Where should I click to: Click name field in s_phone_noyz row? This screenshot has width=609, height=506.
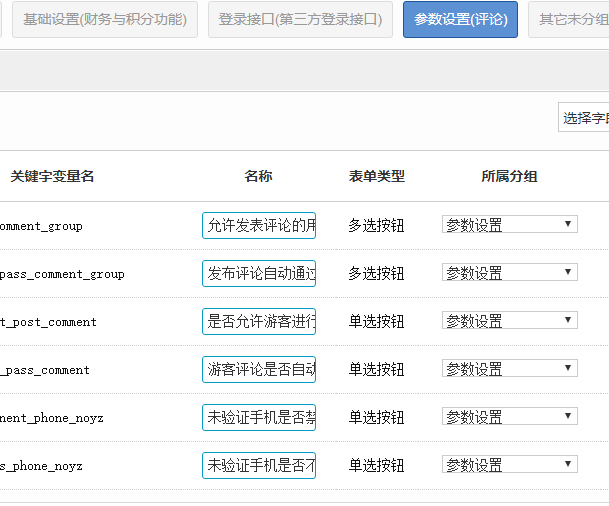tap(259, 466)
